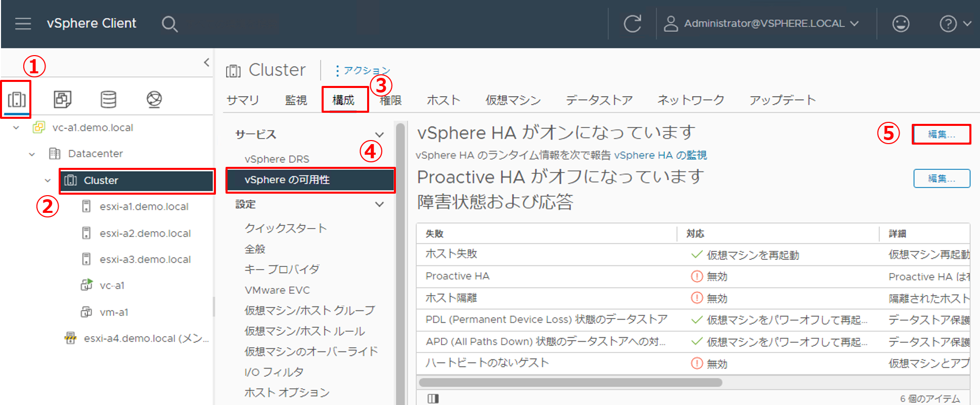This screenshot has width=980, height=405.
Task: Open the サマリ tab
Action: click(243, 100)
